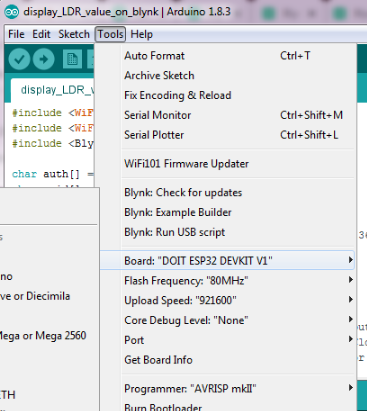Expand the Port submenu
This screenshot has width=368, height=415.
click(228, 340)
